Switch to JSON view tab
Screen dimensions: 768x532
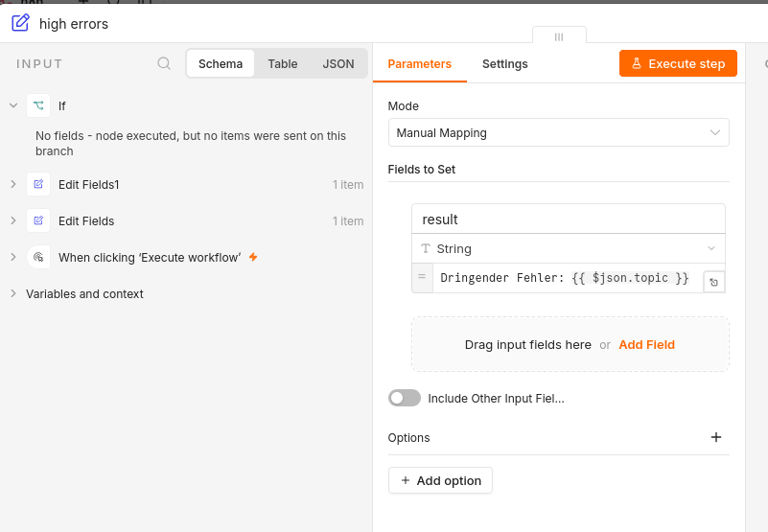click(x=337, y=63)
